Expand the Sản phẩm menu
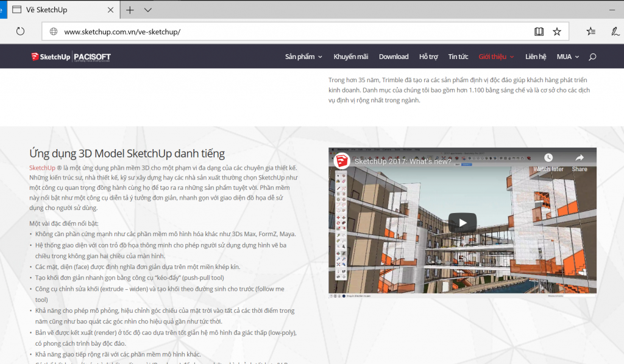 click(x=303, y=57)
